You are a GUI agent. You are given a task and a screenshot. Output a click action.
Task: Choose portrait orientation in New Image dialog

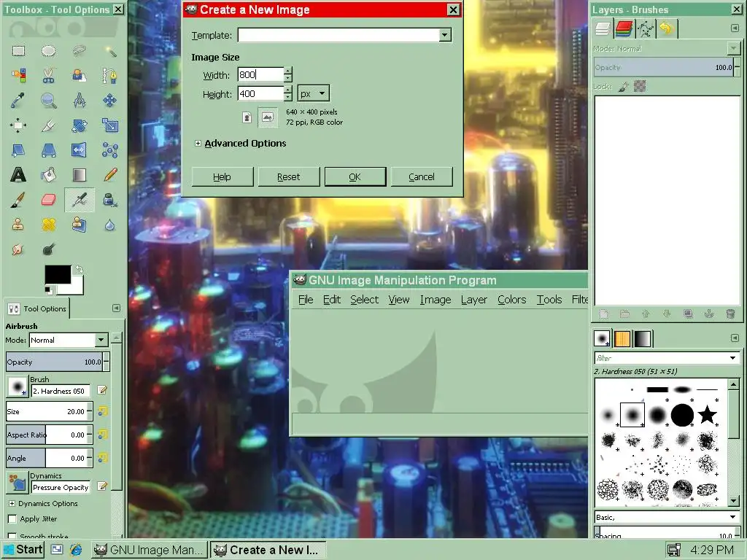point(247,117)
